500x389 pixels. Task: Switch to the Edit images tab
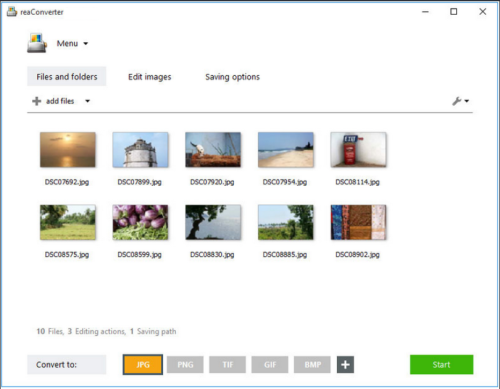click(150, 77)
